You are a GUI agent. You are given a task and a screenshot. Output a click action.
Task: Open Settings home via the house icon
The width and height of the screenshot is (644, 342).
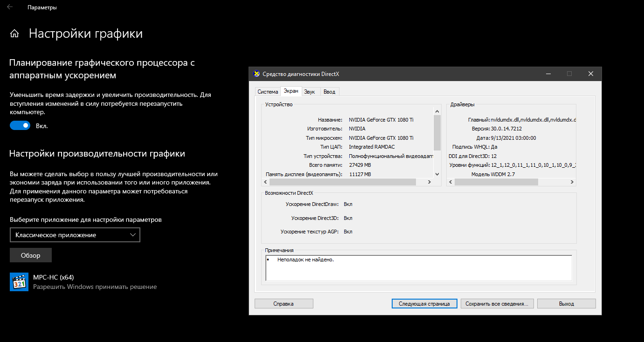14,34
